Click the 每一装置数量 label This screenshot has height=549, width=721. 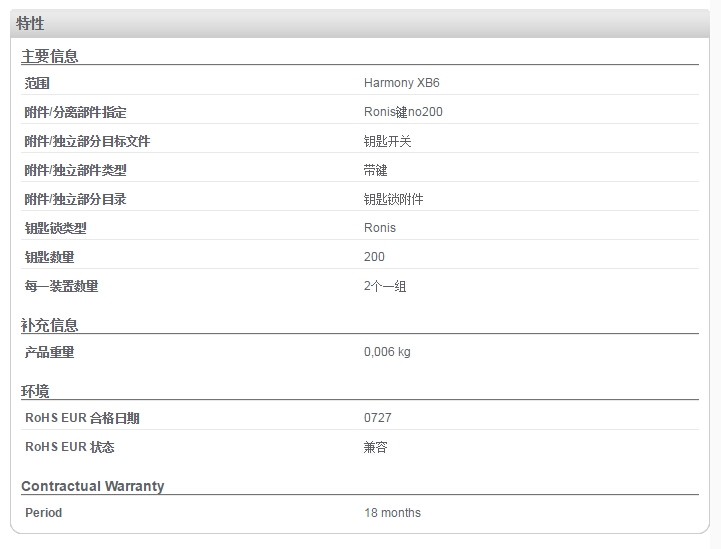coord(62,286)
